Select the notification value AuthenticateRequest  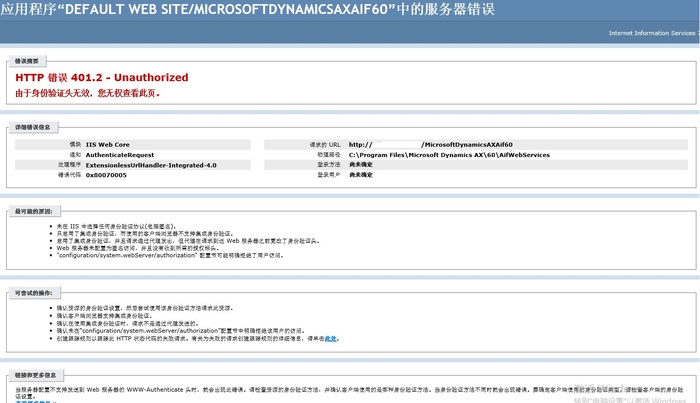pyautogui.click(x=120, y=155)
